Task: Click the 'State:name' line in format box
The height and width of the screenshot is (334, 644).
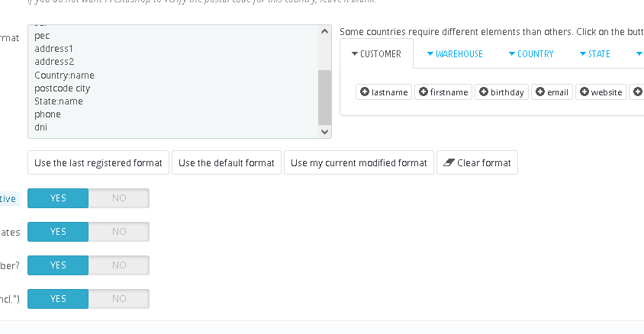Action: tap(59, 101)
